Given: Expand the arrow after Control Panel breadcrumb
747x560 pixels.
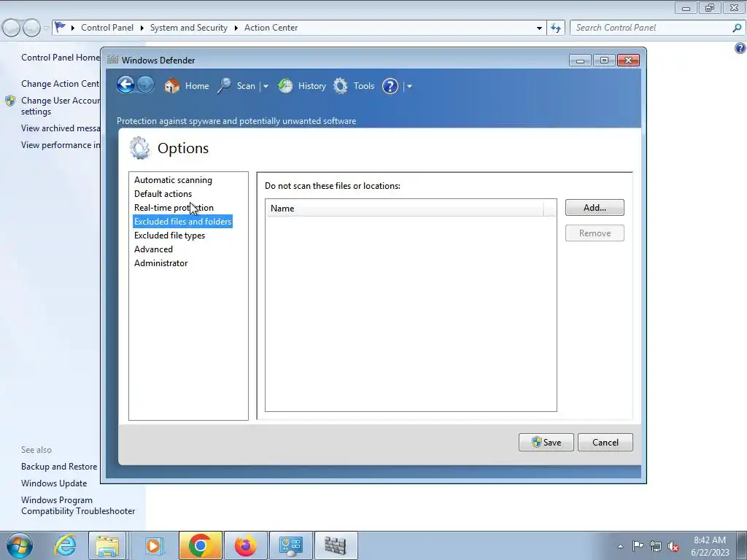Looking at the screenshot, I should point(142,28).
